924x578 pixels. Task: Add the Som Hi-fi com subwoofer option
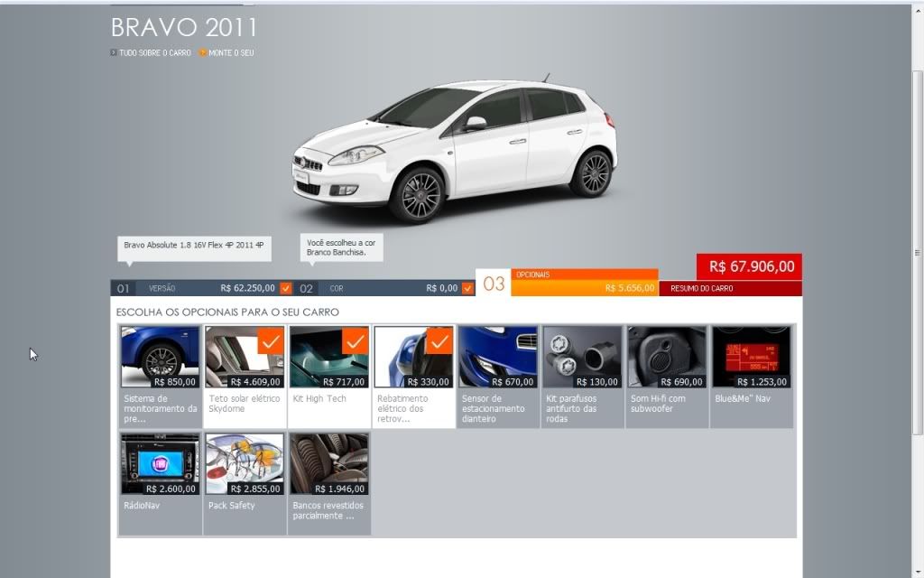(667, 377)
